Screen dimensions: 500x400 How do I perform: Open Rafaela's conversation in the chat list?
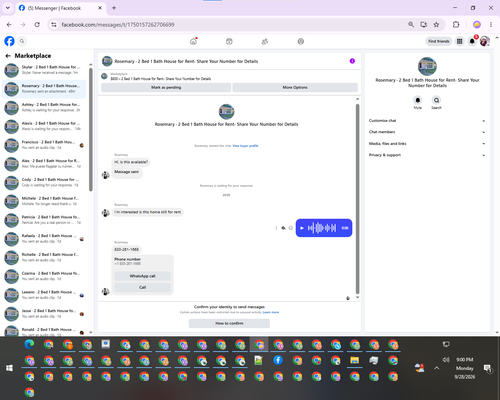44,238
